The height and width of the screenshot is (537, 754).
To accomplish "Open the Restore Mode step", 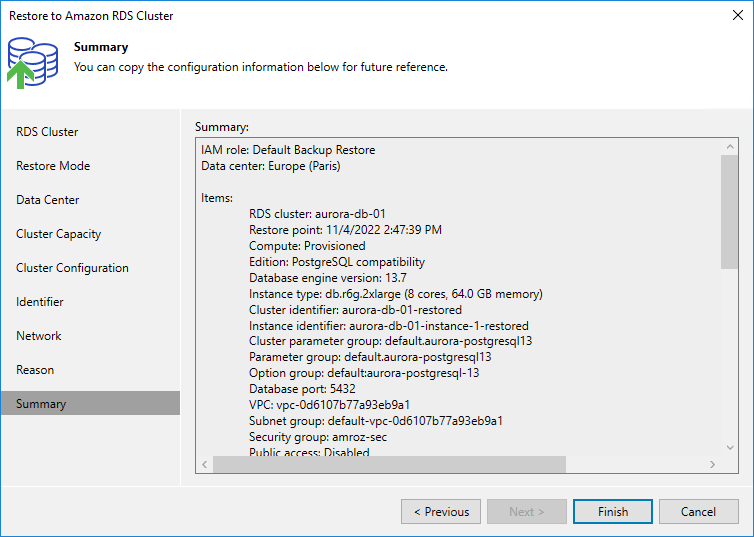I will (x=53, y=166).
